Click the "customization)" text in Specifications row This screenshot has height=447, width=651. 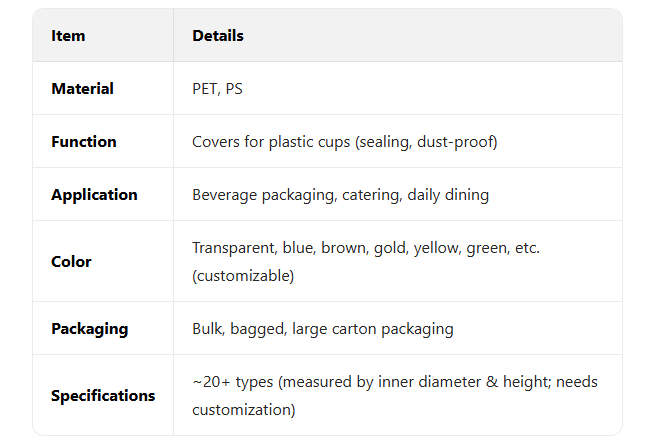click(243, 410)
